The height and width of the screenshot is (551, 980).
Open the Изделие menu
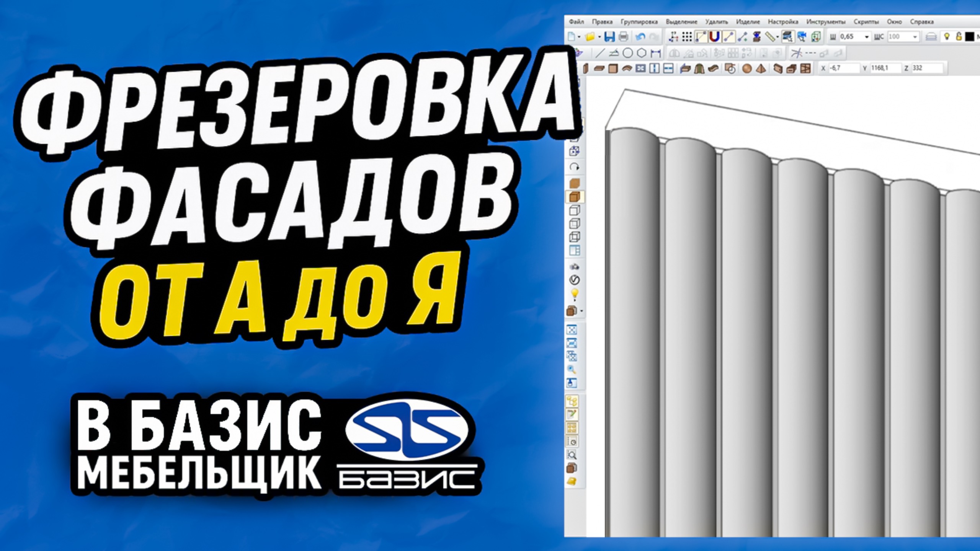pos(748,22)
